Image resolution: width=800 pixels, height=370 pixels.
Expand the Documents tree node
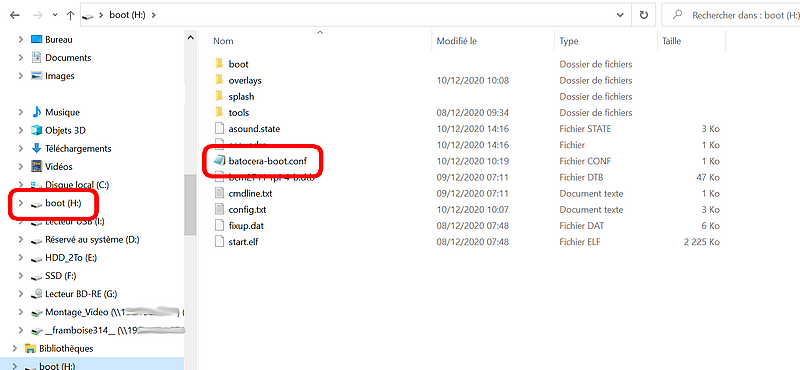(x=20, y=58)
